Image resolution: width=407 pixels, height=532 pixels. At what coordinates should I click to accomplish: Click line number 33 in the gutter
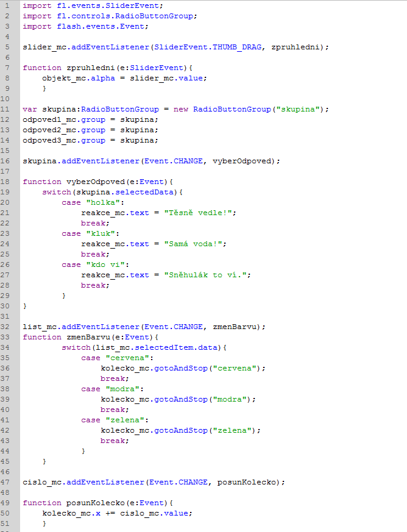click(x=5, y=337)
